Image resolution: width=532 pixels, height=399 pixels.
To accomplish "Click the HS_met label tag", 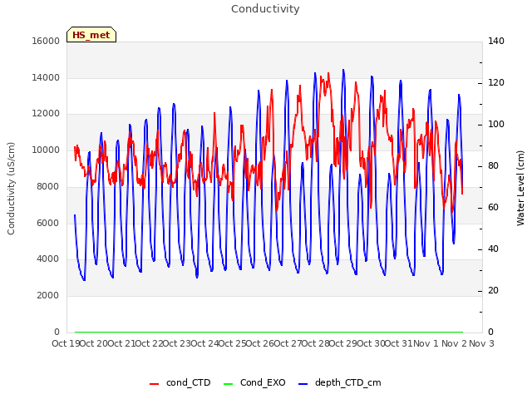I will (91, 35).
